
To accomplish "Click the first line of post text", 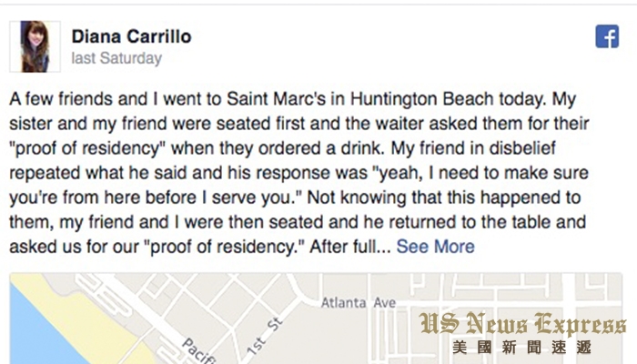I will (292, 99).
